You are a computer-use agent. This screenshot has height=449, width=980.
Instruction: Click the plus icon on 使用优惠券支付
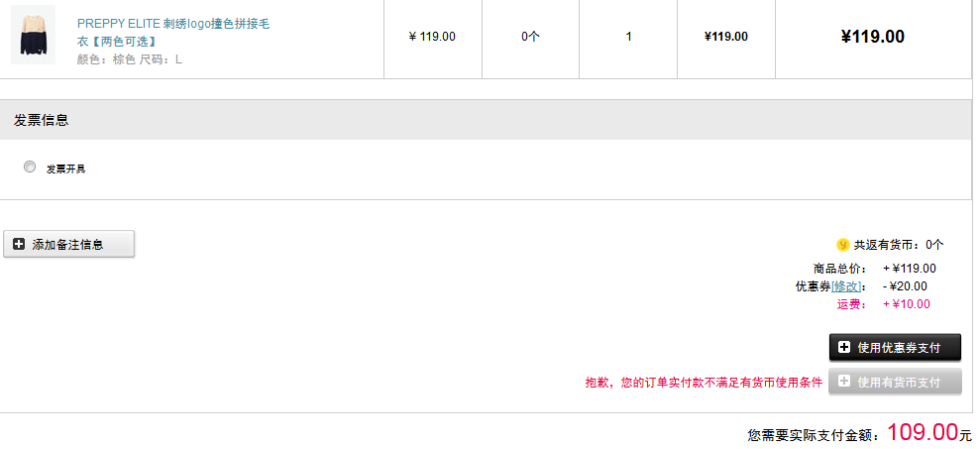tap(843, 347)
